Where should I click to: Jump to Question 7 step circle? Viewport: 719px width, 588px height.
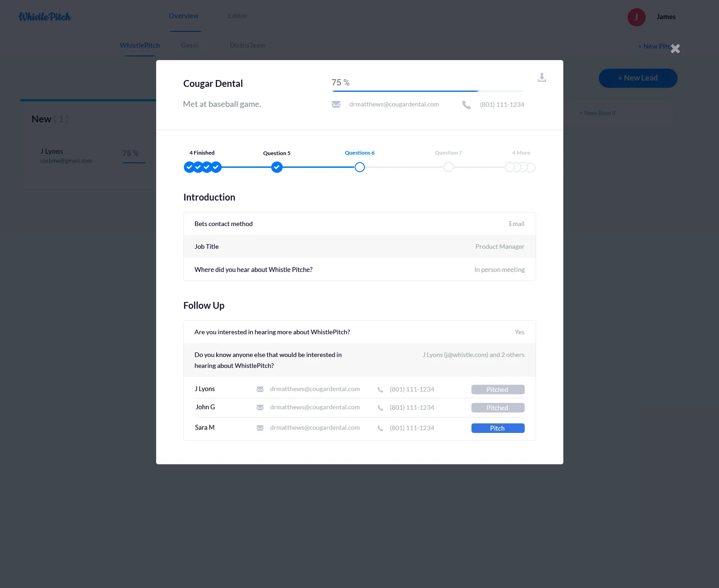pos(448,167)
